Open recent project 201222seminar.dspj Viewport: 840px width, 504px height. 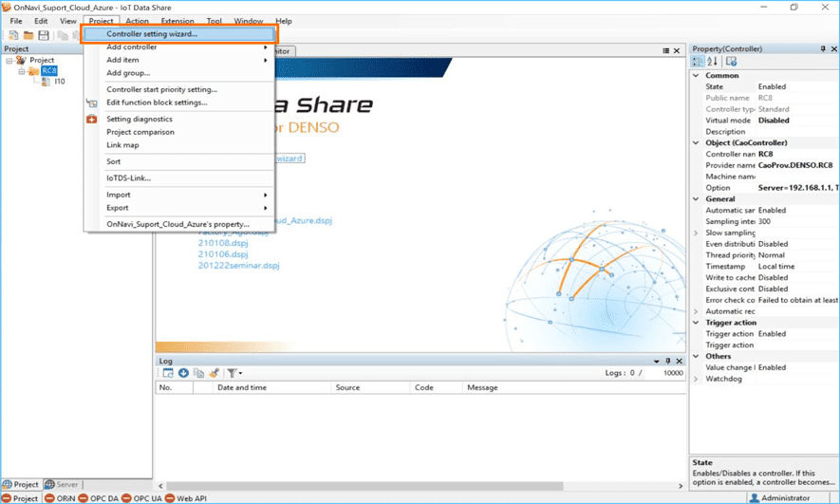[x=238, y=266]
